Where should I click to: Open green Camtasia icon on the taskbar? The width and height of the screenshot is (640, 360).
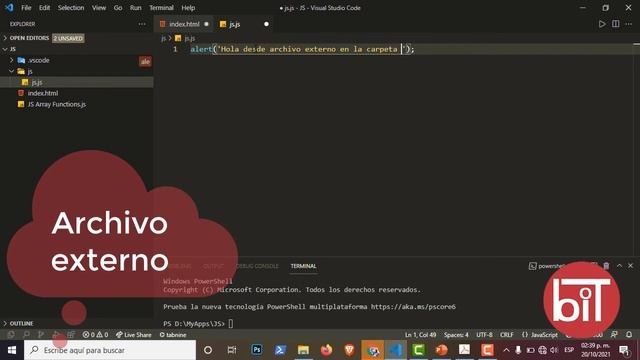tap(418, 350)
